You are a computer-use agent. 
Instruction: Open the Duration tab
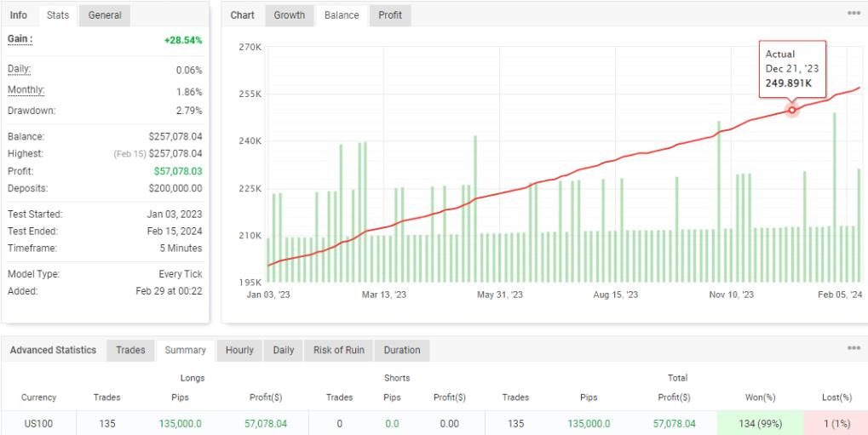click(402, 350)
